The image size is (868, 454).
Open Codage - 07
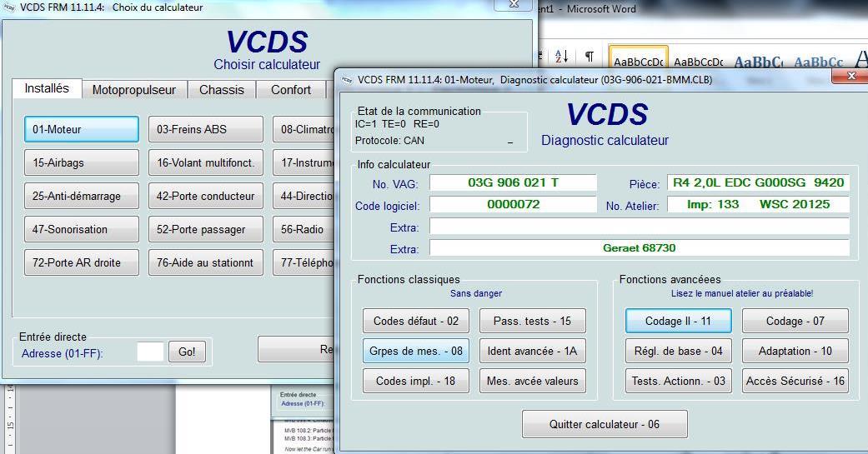point(795,322)
